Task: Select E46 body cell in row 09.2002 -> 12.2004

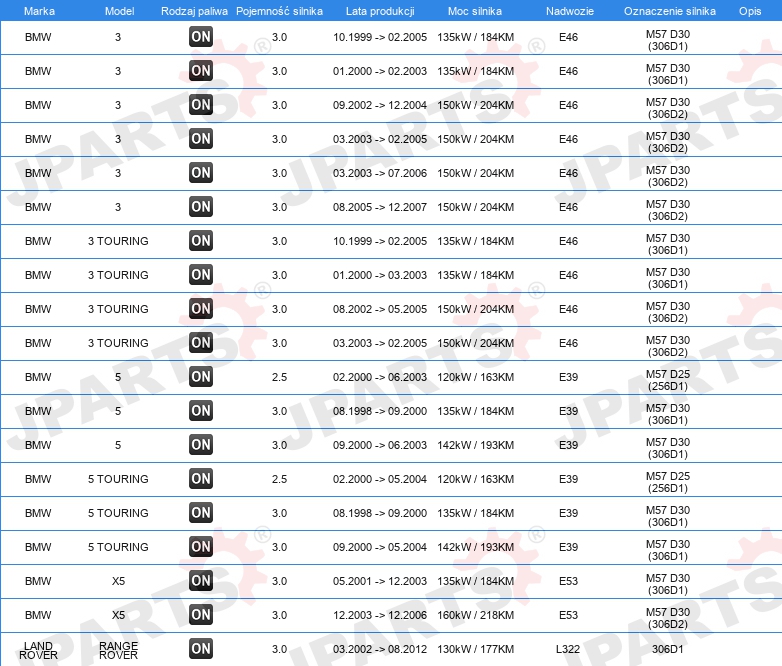Action: click(x=568, y=105)
